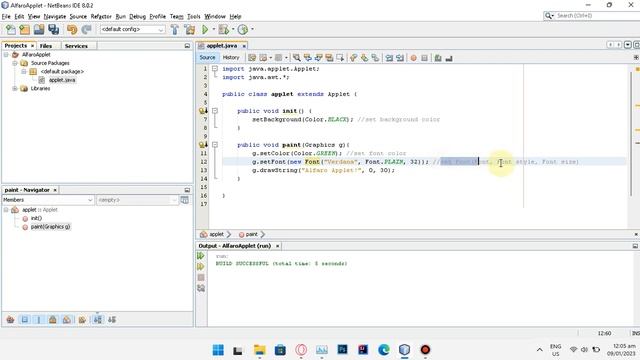Open the empty filter dropdown in Navigator
This screenshot has height=360, width=640.
pyautogui.click(x=137, y=200)
